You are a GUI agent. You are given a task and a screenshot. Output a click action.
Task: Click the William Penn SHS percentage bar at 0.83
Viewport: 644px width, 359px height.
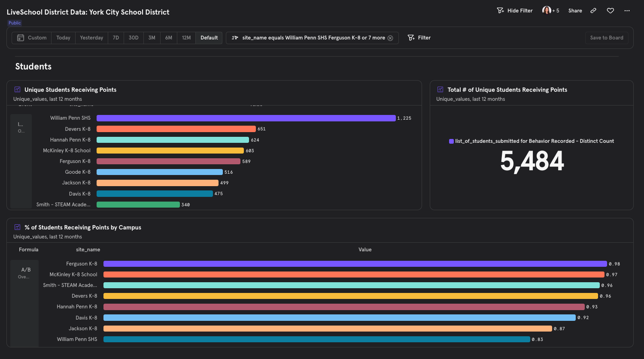click(x=317, y=339)
